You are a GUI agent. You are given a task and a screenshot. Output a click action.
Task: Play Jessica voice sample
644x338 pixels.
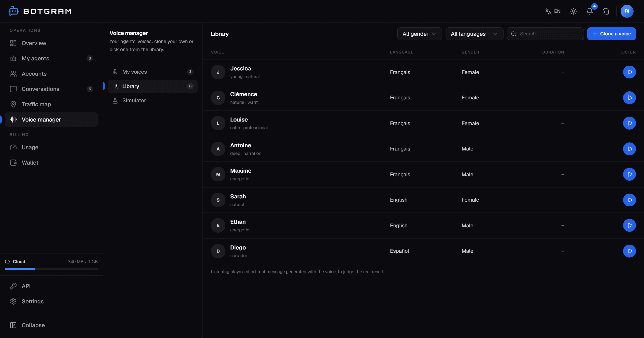(x=629, y=72)
